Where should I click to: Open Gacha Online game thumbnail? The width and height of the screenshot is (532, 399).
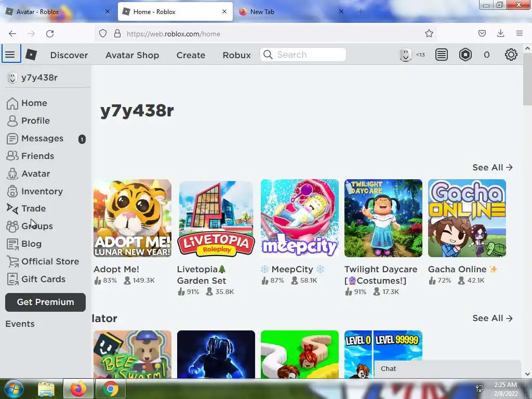(x=467, y=218)
